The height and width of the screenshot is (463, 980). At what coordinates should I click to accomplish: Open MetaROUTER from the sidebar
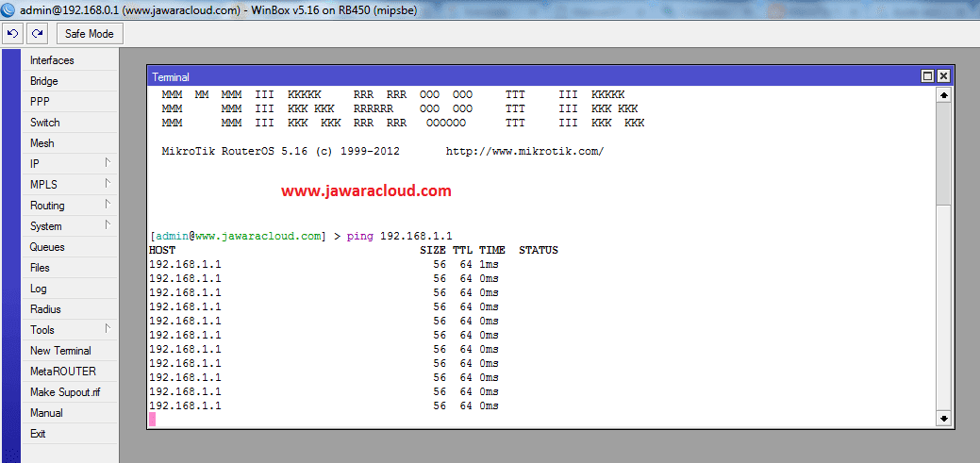pyautogui.click(x=70, y=372)
